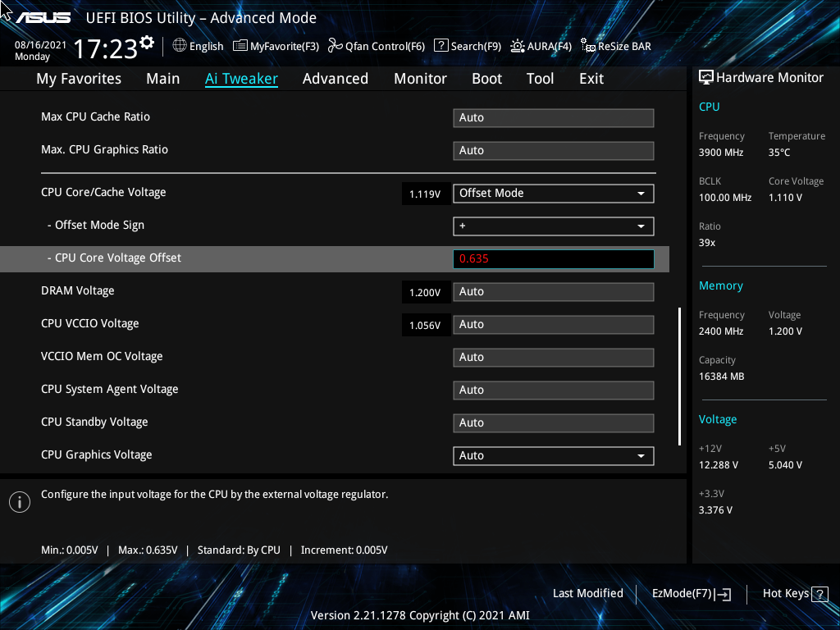The width and height of the screenshot is (840, 630).
Task: Click the CPU Graphics Voltage arrow
Action: 641,456
